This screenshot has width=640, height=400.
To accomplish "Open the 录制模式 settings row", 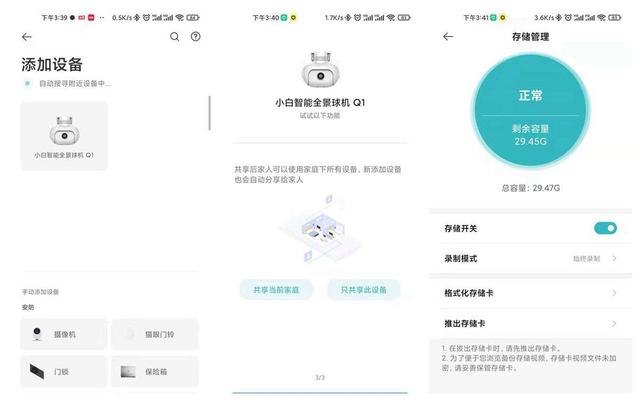I will [531, 258].
